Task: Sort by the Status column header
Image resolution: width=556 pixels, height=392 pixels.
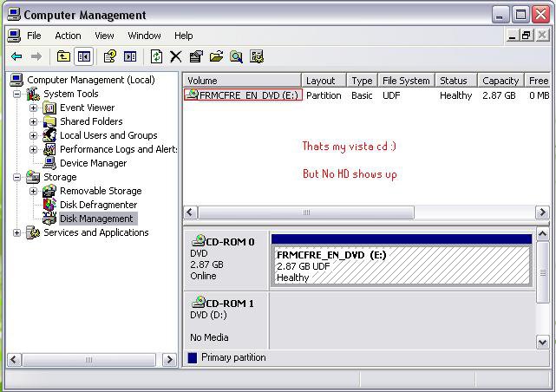Action: [x=456, y=81]
